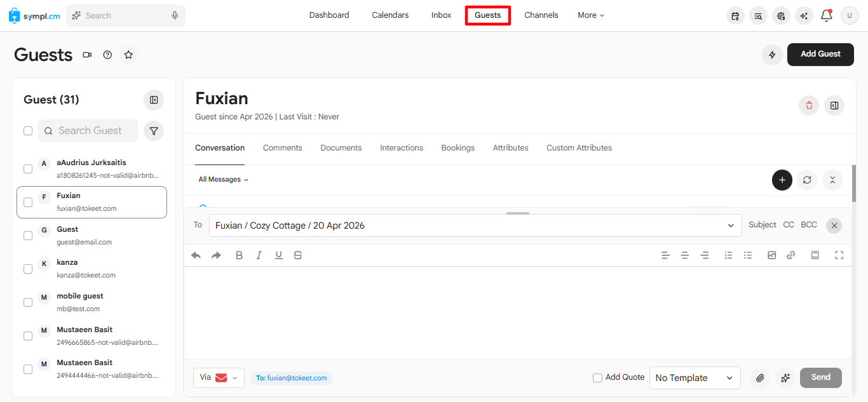Image resolution: width=868 pixels, height=402 pixels.
Task: Click the redo arrow in editor toolbar
Action: click(x=216, y=255)
